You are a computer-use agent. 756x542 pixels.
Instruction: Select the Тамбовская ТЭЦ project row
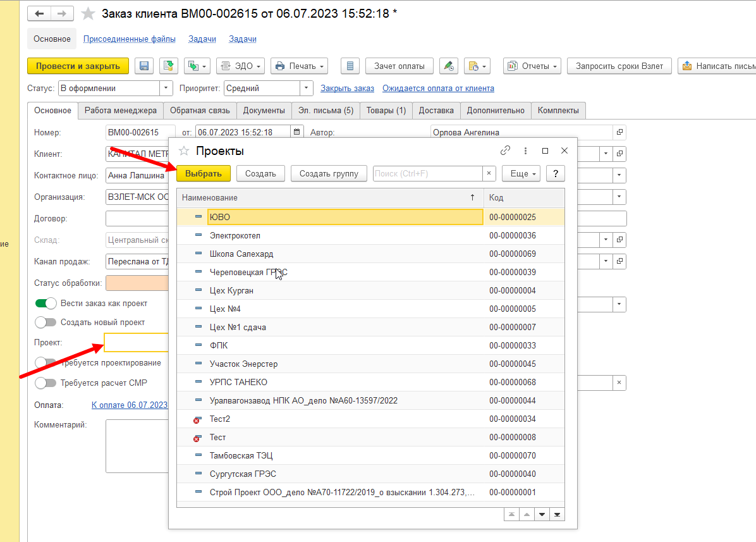(x=371, y=456)
